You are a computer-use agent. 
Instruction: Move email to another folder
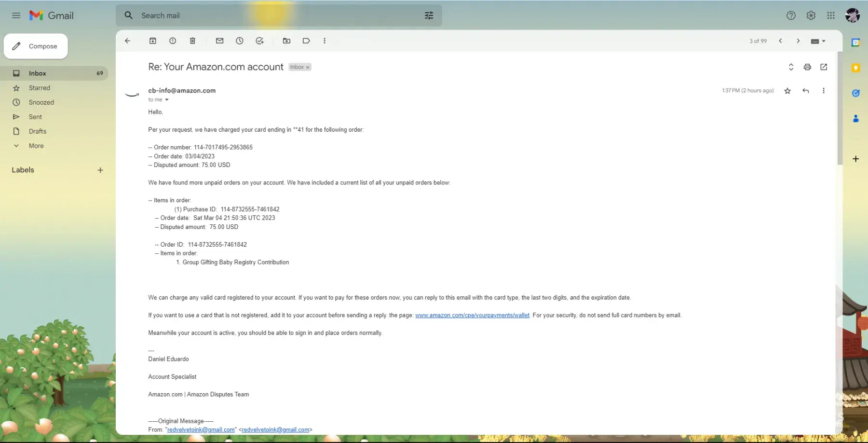tap(286, 41)
